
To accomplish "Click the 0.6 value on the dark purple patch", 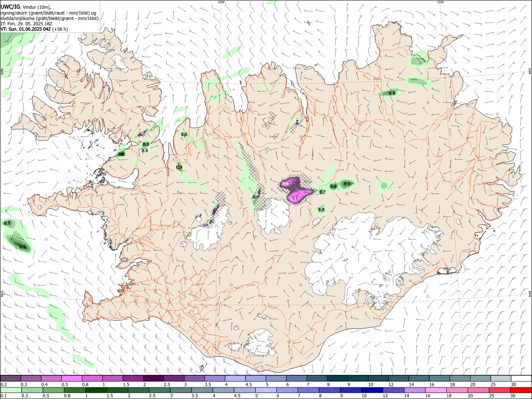I will [x=285, y=184].
